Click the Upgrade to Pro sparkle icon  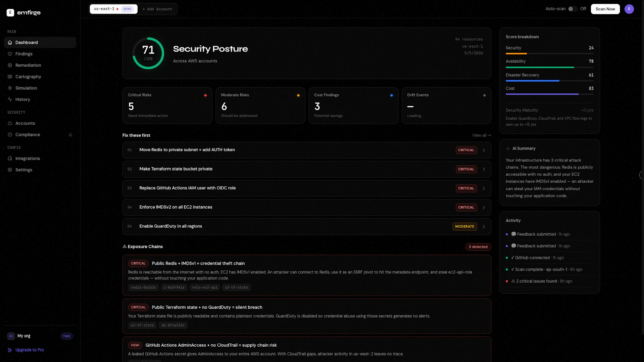pos(10,350)
